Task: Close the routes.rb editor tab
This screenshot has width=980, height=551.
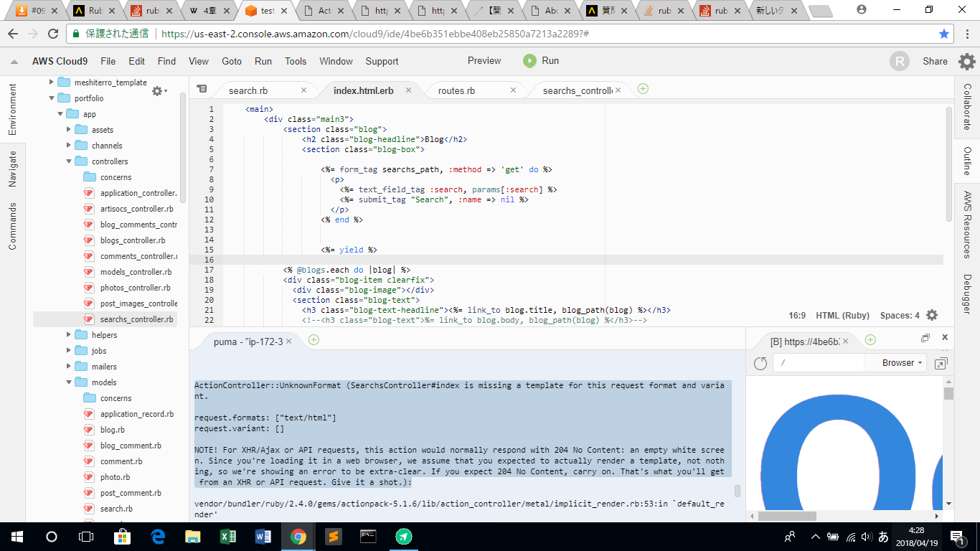Action: point(514,90)
